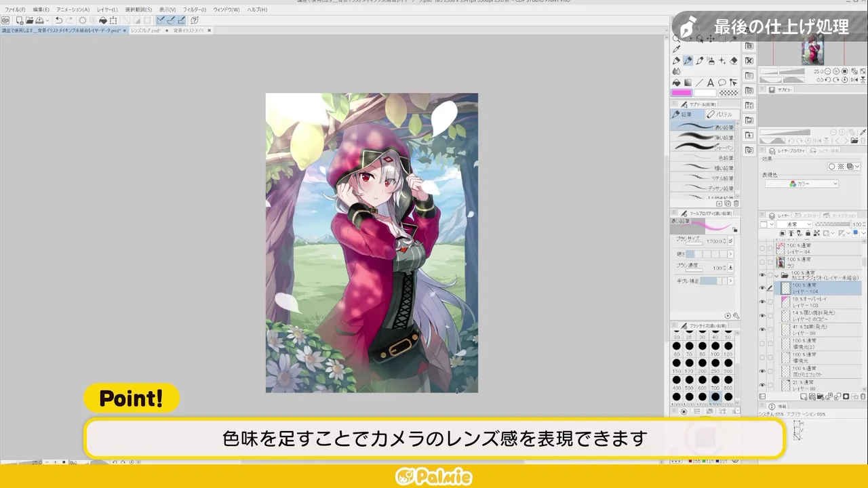The image size is (868, 488).
Task: Select the Eraser tool
Action: tap(734, 60)
